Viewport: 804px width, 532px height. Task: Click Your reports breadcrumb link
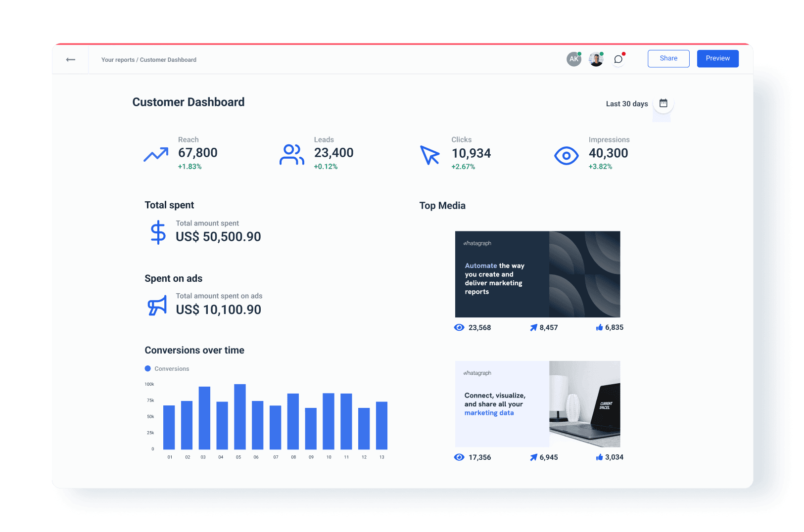(x=117, y=59)
